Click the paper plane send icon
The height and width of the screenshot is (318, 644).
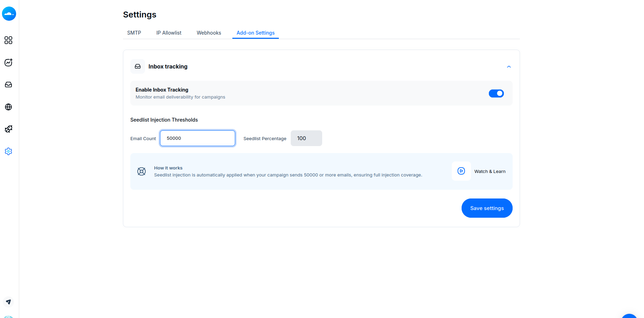click(8, 302)
